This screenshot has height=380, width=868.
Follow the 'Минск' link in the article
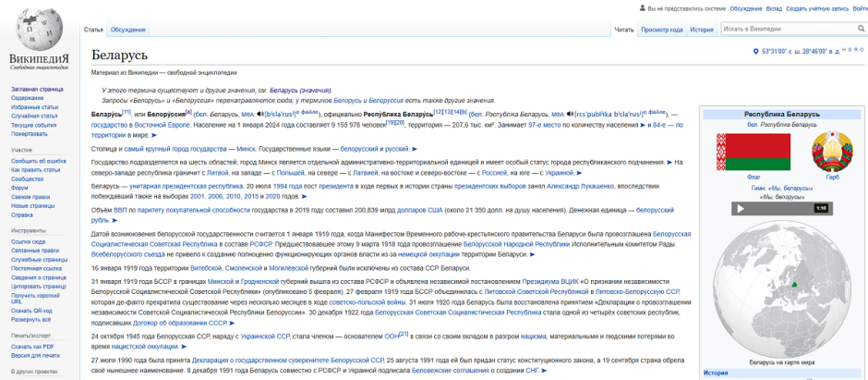246,148
